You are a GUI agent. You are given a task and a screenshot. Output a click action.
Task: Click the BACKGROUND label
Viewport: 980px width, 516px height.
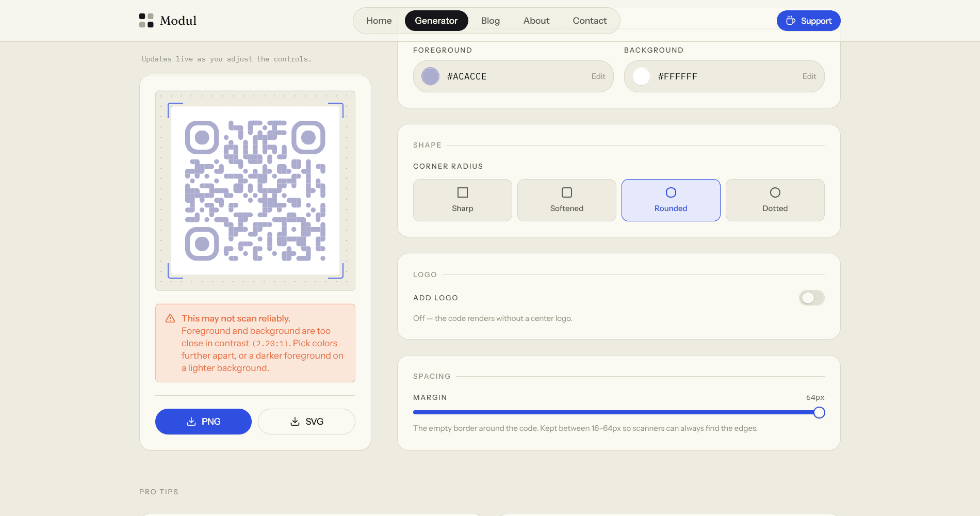coord(654,50)
